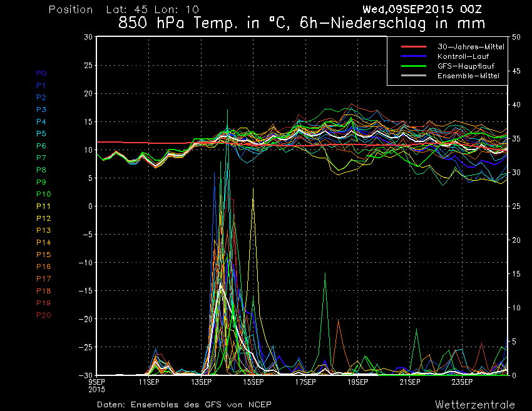Image resolution: width=532 pixels, height=411 pixels.
Task: Select the P20 ensemble member label
Action: (x=43, y=315)
